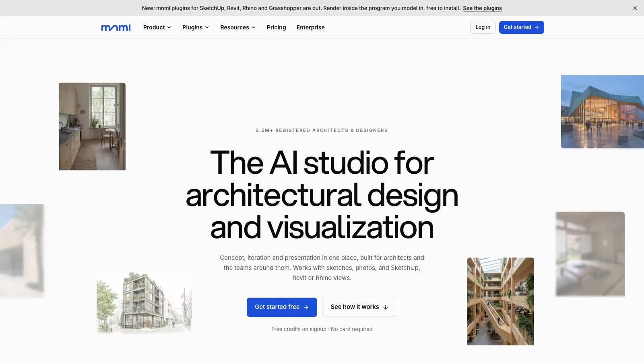Open the Enterprise page
This screenshot has width=644, height=362.
[311, 27]
